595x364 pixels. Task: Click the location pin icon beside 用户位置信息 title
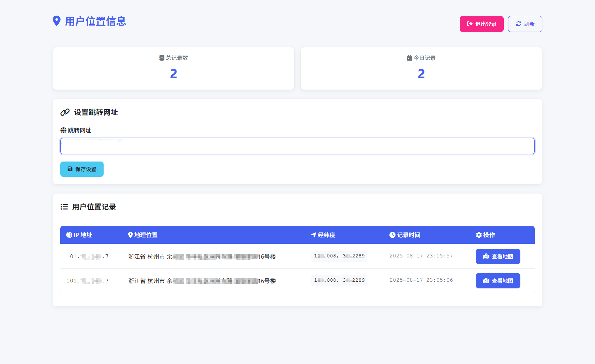click(57, 21)
